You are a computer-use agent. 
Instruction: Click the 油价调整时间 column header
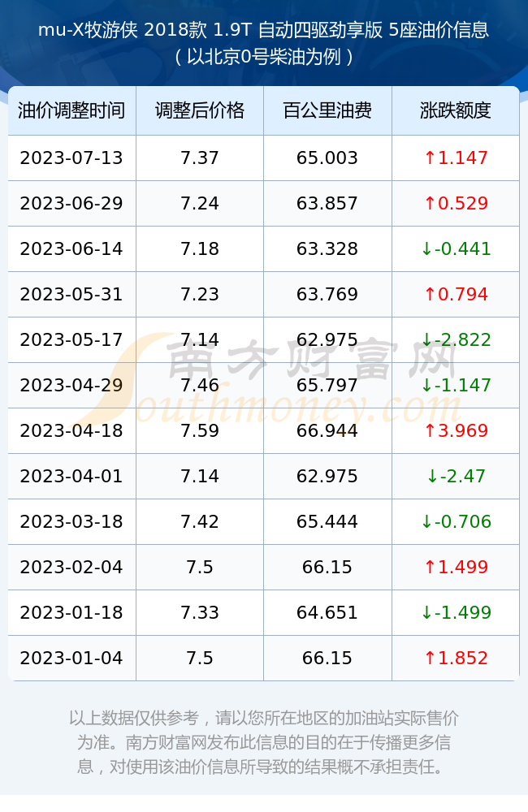click(x=72, y=110)
